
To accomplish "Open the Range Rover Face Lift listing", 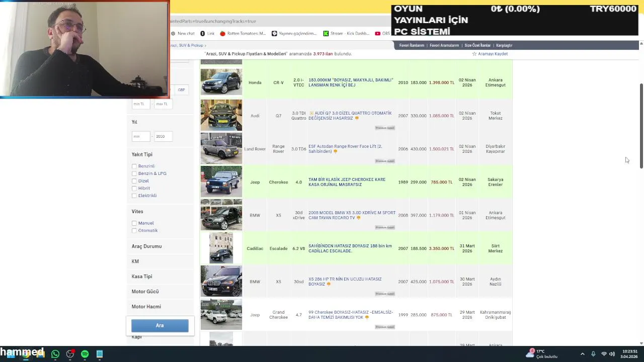I will tap(345, 149).
